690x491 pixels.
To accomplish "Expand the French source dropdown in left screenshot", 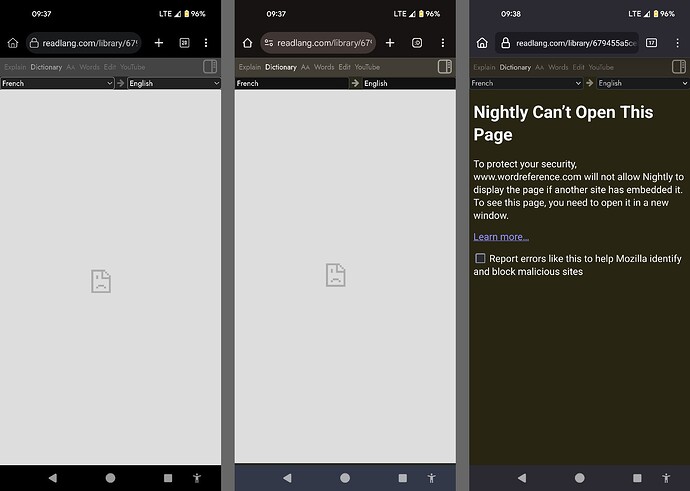I will [57, 83].
